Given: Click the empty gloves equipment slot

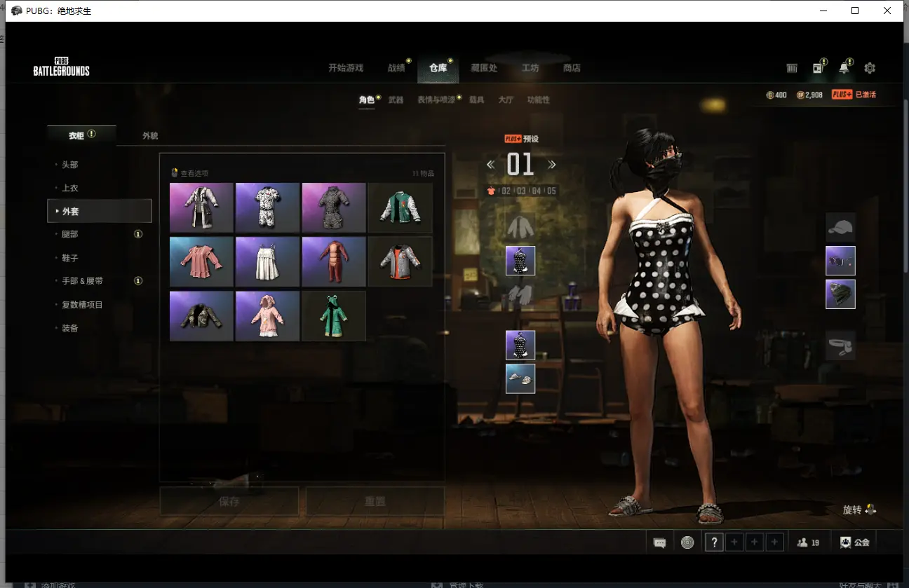Looking at the screenshot, I should pos(520,294).
